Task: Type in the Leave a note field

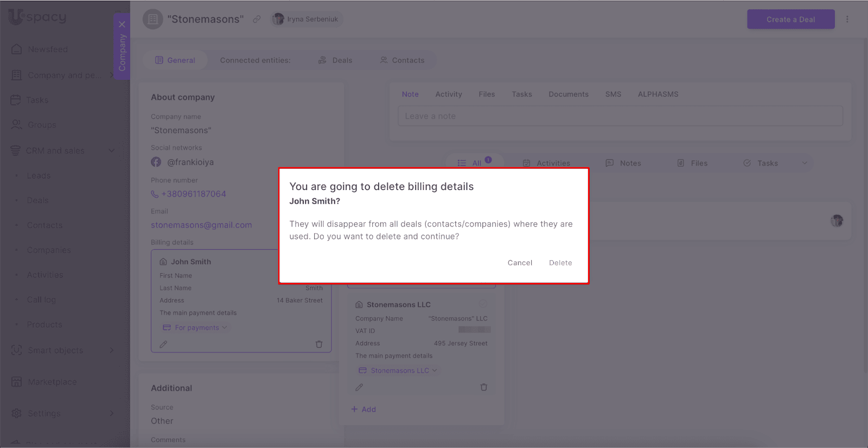Action: [x=620, y=116]
